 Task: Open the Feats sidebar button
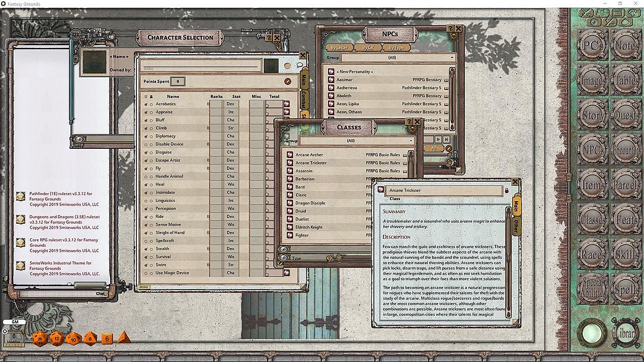(x=626, y=219)
